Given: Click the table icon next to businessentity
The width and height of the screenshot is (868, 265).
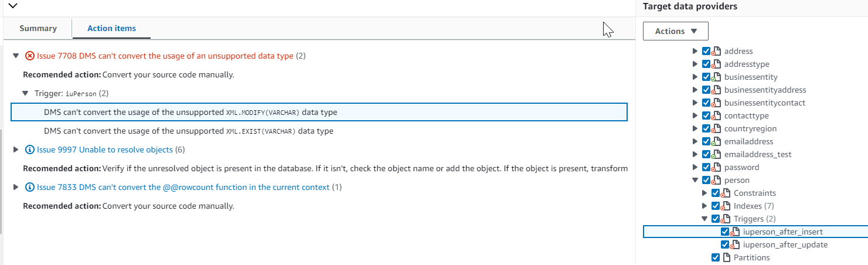Looking at the screenshot, I should (x=716, y=77).
